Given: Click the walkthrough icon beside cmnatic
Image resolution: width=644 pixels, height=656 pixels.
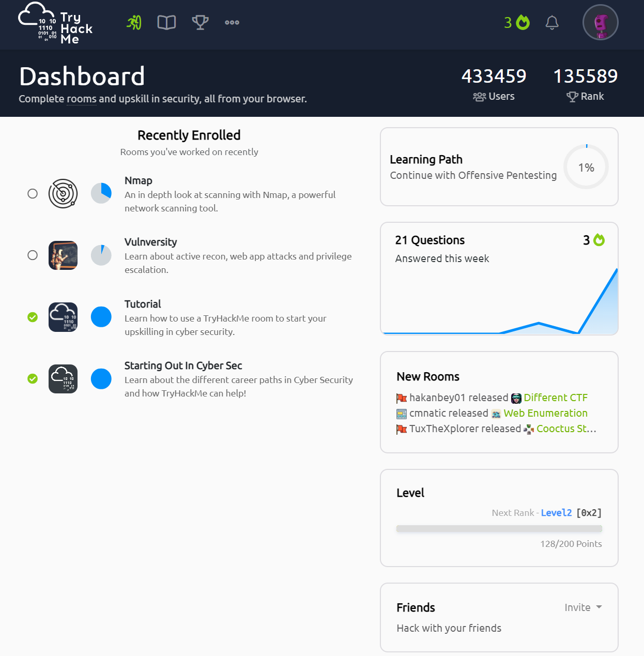Looking at the screenshot, I should click(402, 414).
